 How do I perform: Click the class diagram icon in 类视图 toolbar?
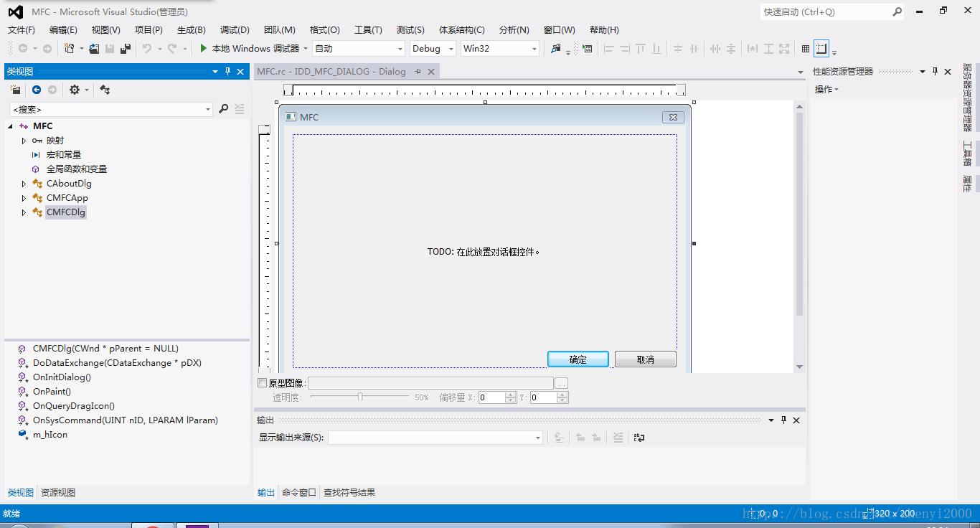point(105,90)
